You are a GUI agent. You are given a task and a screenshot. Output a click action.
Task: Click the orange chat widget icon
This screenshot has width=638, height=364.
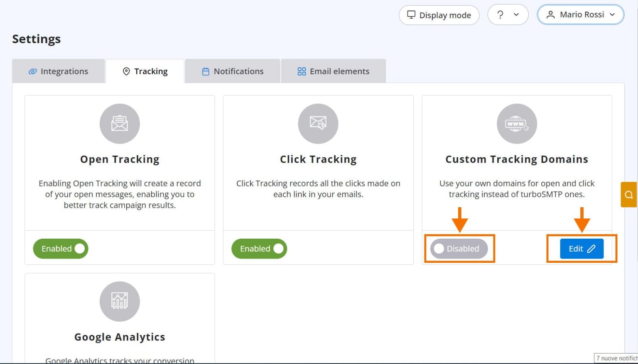[x=629, y=194]
